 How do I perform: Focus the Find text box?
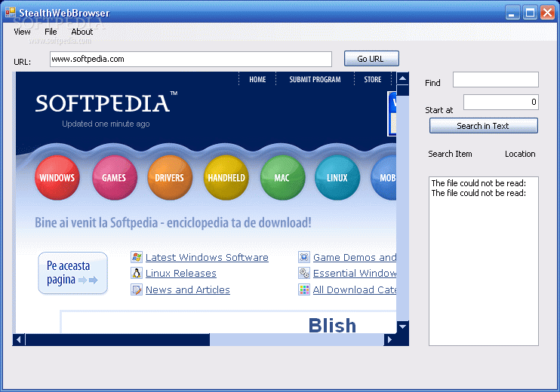click(x=495, y=80)
